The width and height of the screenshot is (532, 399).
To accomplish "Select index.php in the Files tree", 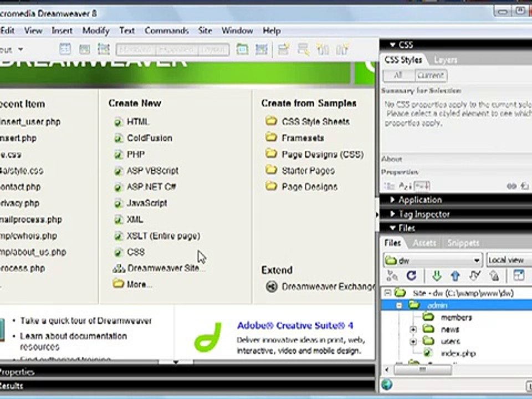I will click(458, 354).
